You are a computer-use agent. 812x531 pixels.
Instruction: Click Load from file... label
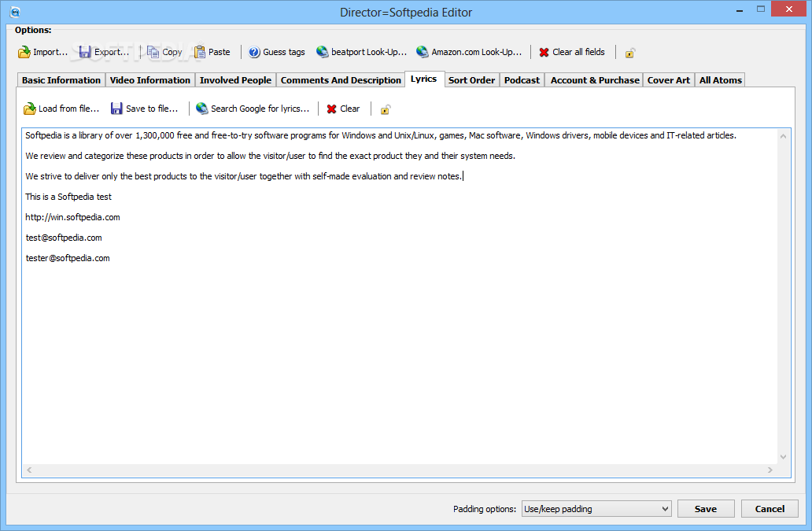[x=69, y=109]
